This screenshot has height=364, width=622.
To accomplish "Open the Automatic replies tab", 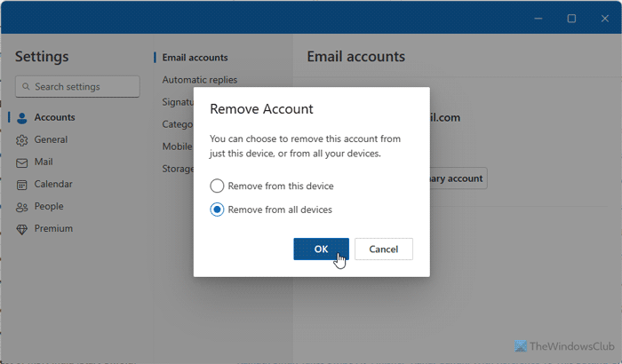I will tap(199, 80).
